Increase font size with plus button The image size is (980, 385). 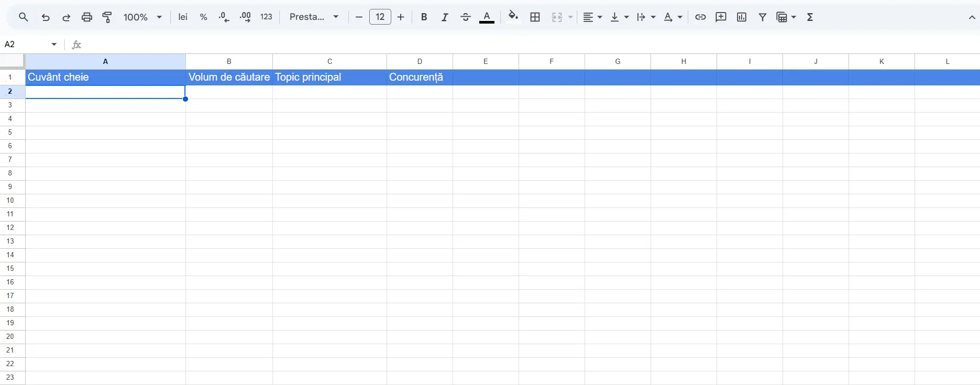[401, 17]
